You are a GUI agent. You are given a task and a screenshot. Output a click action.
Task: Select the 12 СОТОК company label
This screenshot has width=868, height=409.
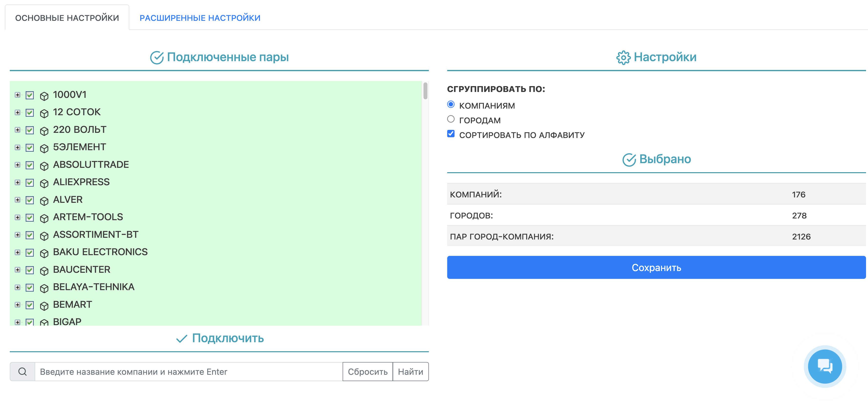[x=77, y=112]
